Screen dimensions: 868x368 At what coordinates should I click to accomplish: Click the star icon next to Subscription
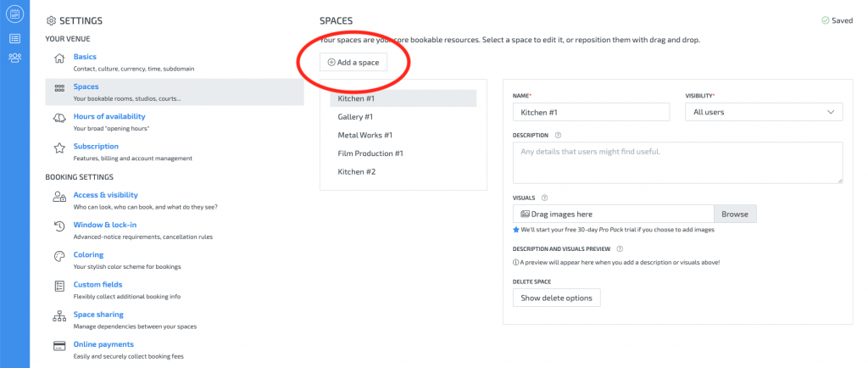59,148
